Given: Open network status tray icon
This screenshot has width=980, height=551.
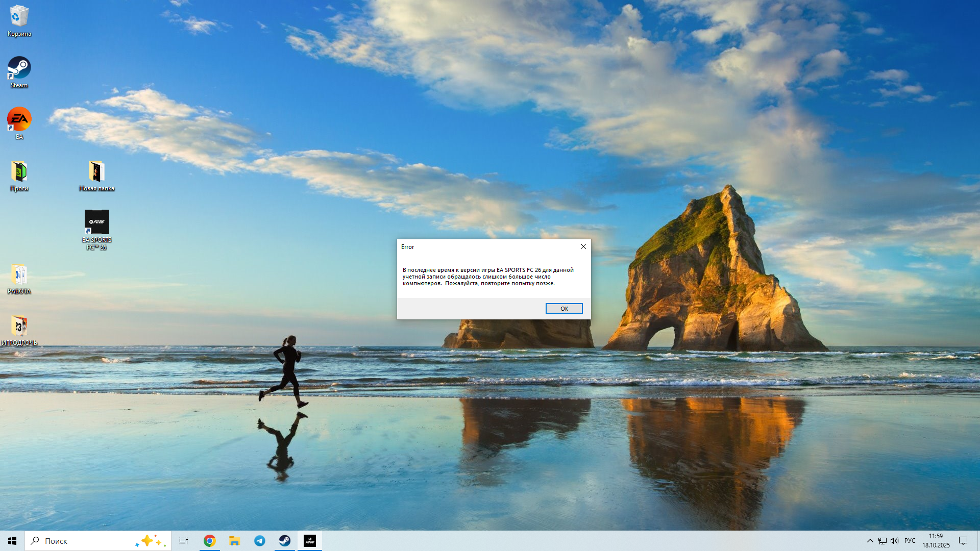Looking at the screenshot, I should click(882, 541).
